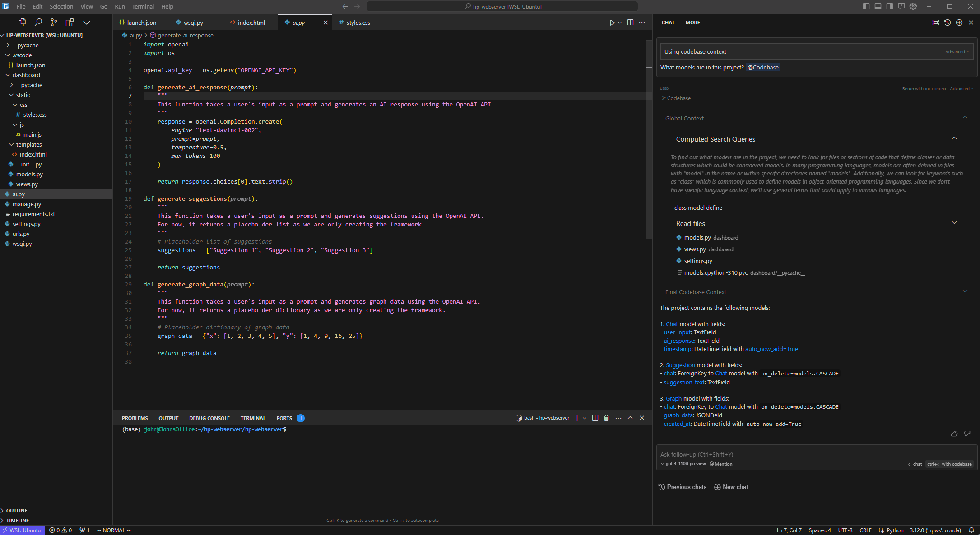Open the Terminal menu

click(x=143, y=6)
